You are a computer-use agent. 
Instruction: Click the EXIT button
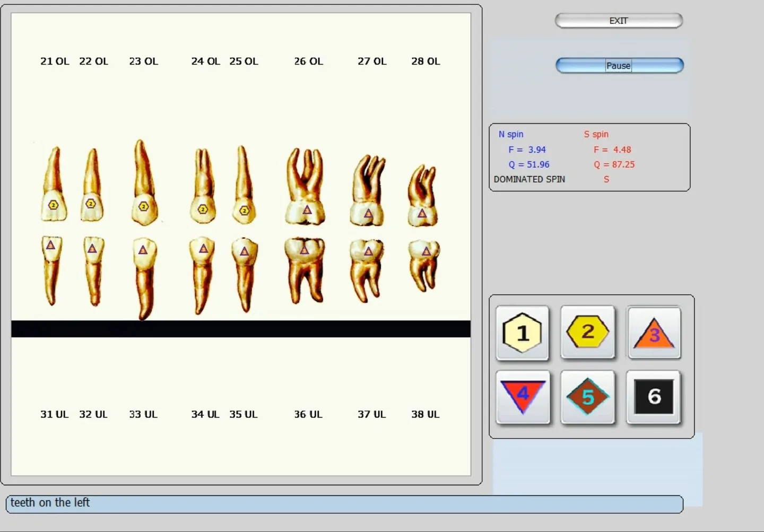pyautogui.click(x=619, y=21)
